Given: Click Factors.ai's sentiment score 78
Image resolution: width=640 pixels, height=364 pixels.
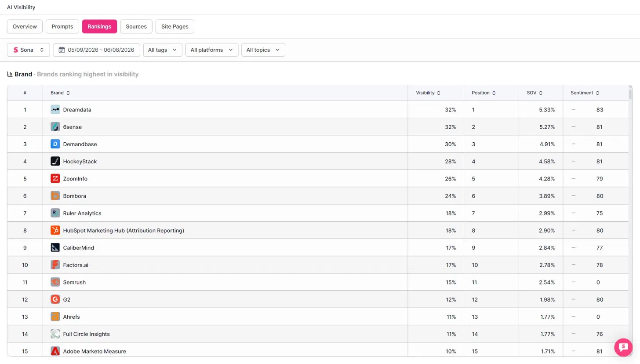Looking at the screenshot, I should (600, 265).
